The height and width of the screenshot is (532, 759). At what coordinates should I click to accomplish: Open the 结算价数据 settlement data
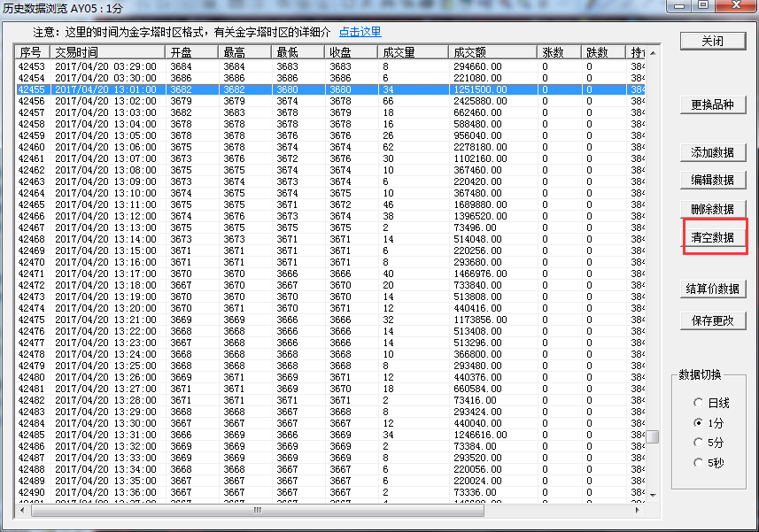pos(712,289)
